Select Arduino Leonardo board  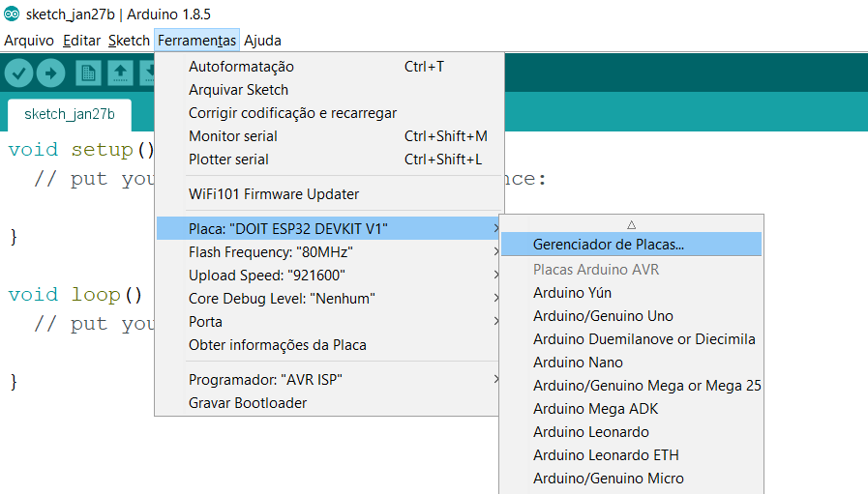(631, 432)
